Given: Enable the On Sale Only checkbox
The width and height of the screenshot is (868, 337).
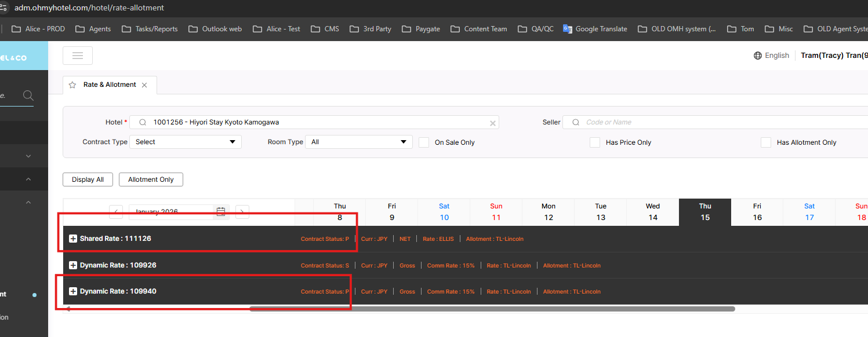Looking at the screenshot, I should (424, 142).
